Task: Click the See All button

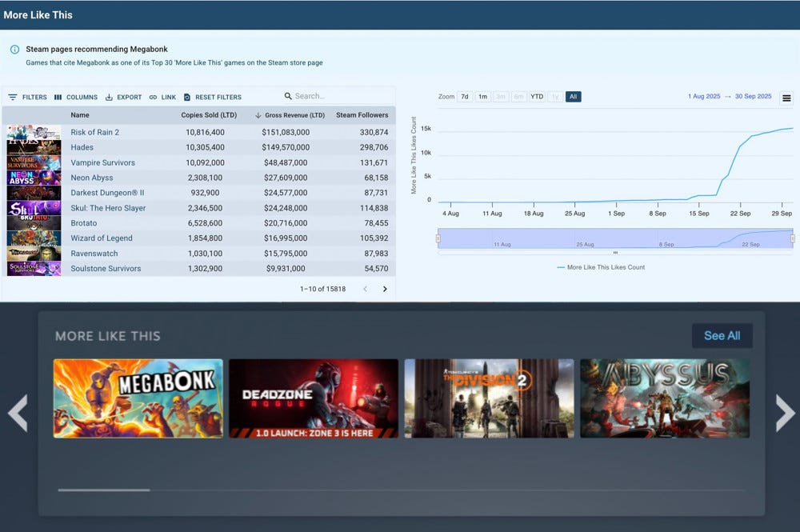Action: tap(722, 336)
